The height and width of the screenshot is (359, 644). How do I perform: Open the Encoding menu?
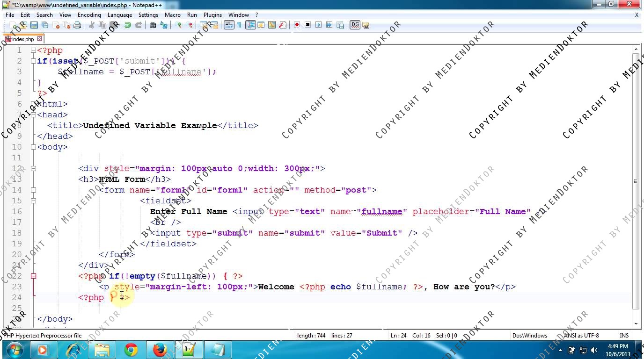tap(89, 15)
